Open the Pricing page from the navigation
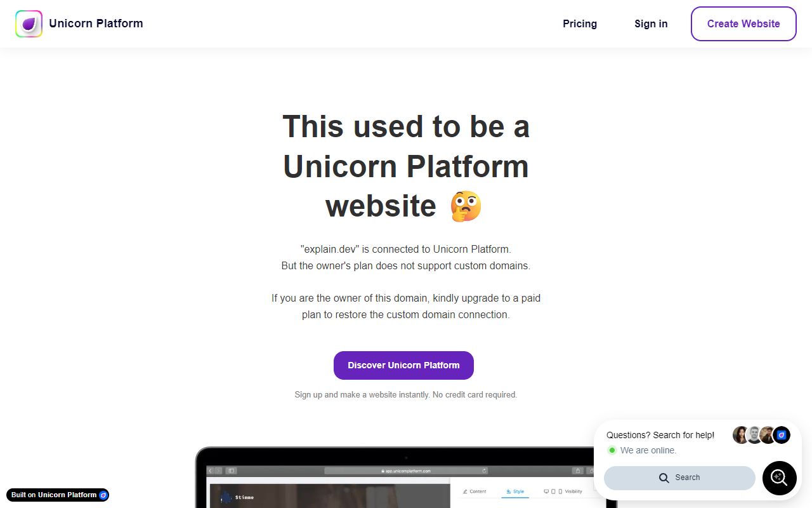Screen dimensions: 812x508 [579, 23]
